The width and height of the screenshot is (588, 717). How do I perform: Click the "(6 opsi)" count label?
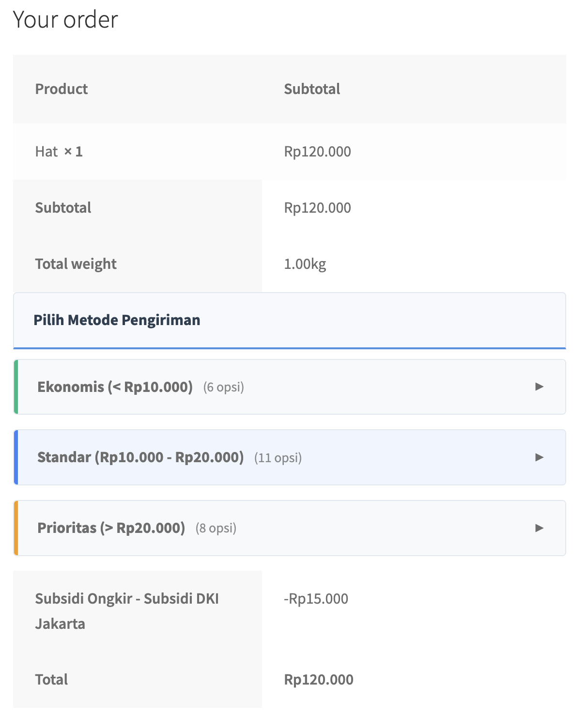[223, 388]
